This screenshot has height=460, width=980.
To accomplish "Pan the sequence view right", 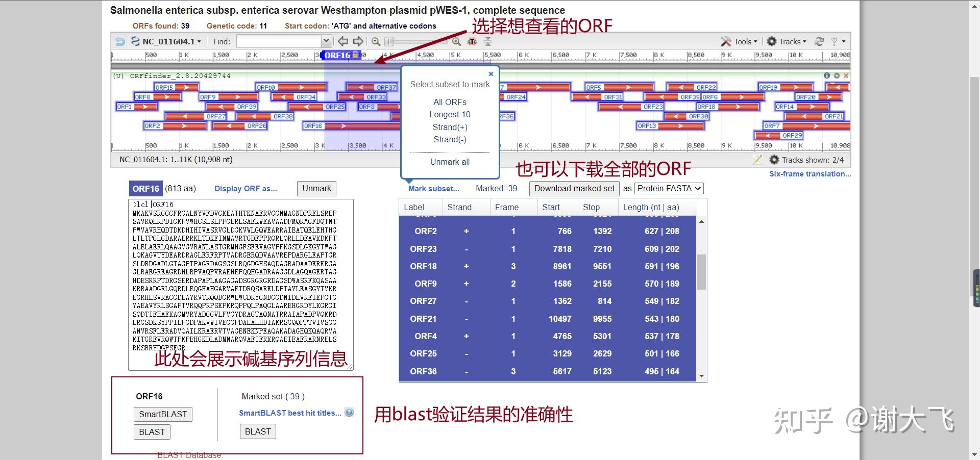I will (358, 41).
